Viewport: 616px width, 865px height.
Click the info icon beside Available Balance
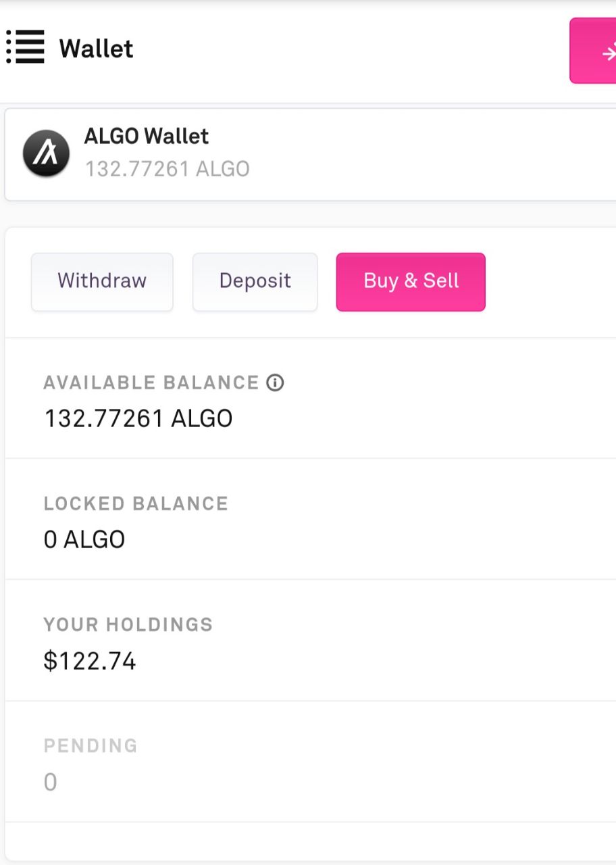pyautogui.click(x=275, y=383)
